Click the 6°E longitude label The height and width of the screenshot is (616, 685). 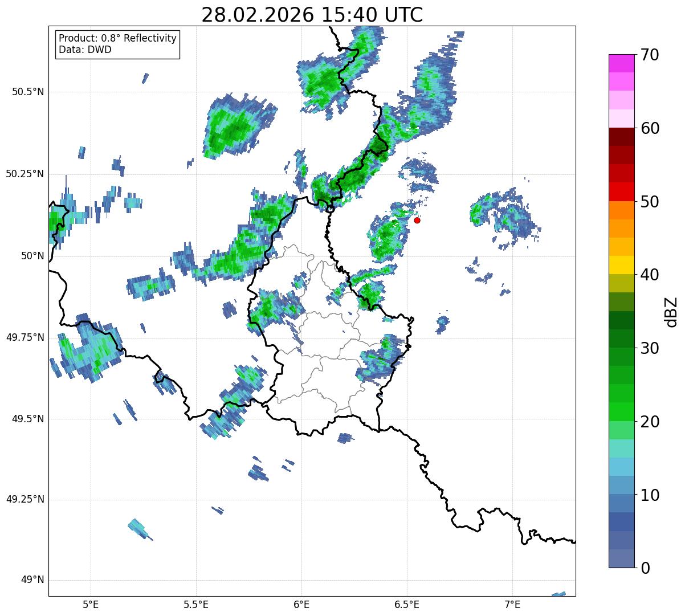point(301,605)
